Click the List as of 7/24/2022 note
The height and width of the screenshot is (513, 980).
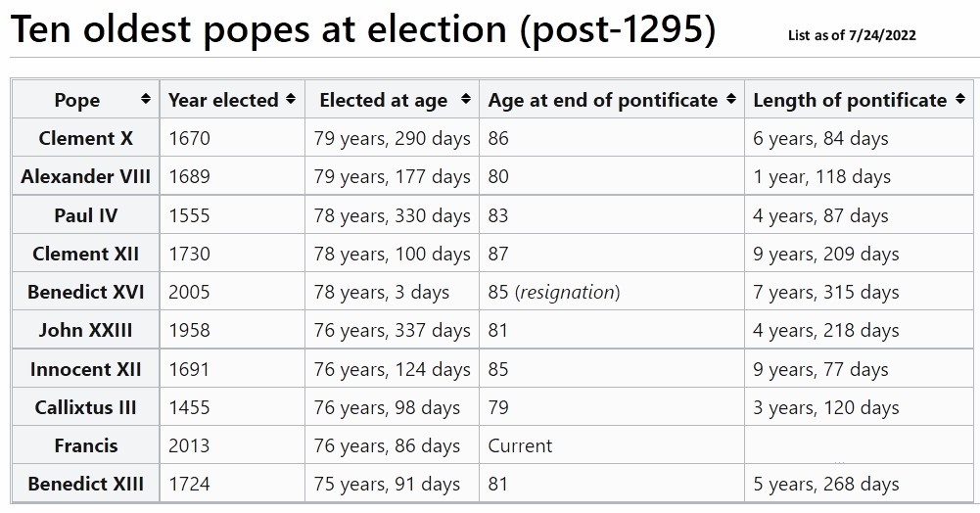tap(852, 36)
